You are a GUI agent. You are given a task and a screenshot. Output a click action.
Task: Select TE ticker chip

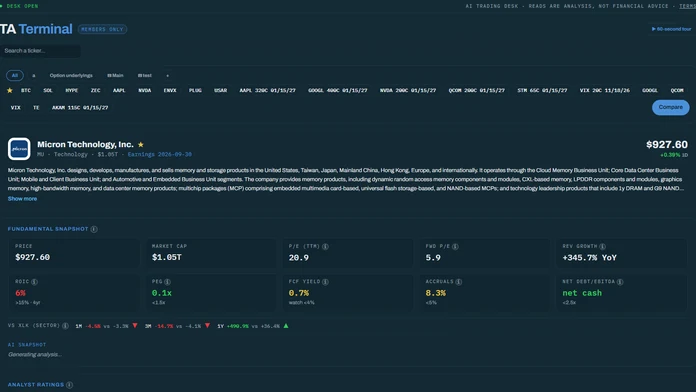coord(36,108)
